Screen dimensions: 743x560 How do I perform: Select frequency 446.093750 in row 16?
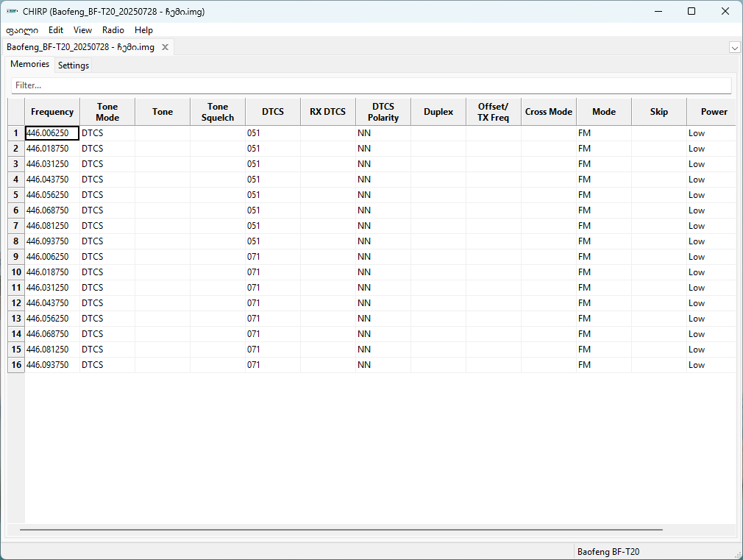pyautogui.click(x=52, y=365)
